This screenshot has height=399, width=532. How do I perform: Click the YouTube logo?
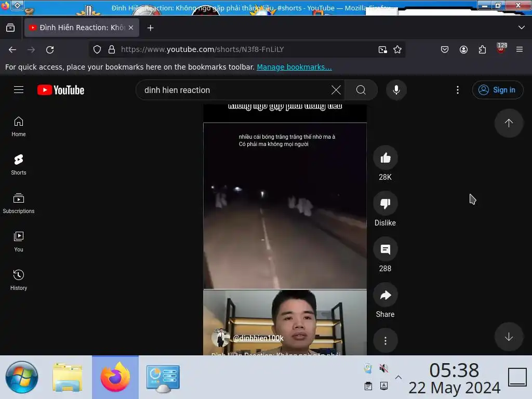coord(61,90)
